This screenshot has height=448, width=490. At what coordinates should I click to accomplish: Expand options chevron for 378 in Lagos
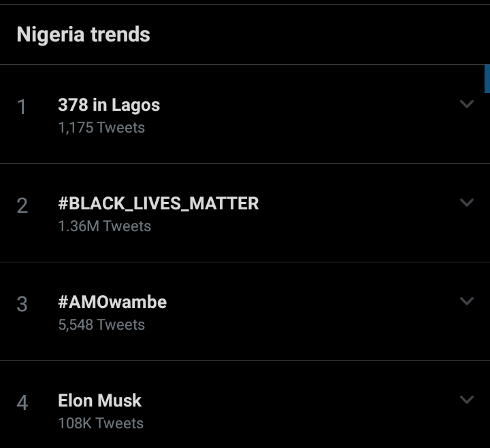(x=466, y=104)
